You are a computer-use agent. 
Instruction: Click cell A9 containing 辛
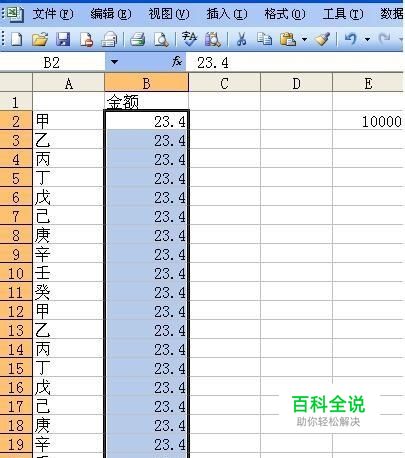68,254
